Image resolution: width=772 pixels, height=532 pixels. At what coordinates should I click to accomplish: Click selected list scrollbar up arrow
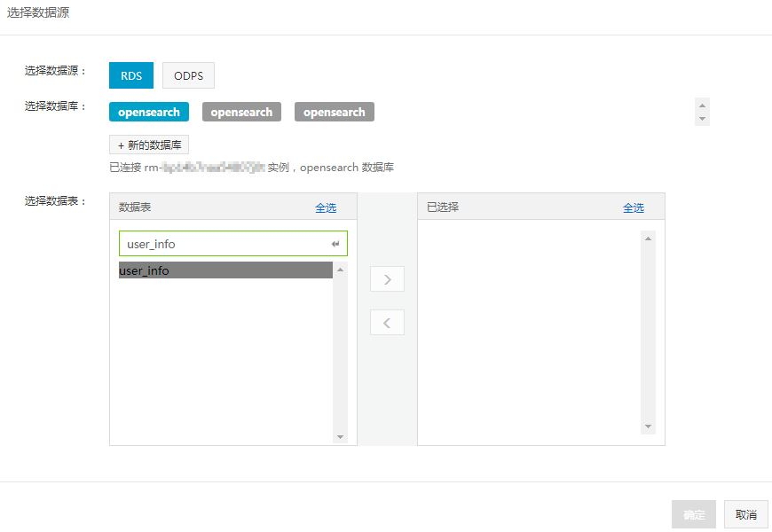click(648, 239)
